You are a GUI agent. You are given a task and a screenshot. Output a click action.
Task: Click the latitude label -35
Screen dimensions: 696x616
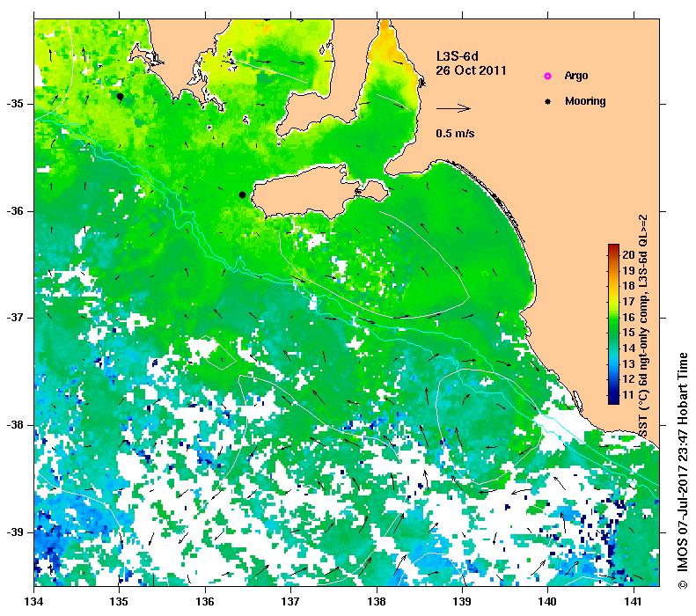pos(15,105)
